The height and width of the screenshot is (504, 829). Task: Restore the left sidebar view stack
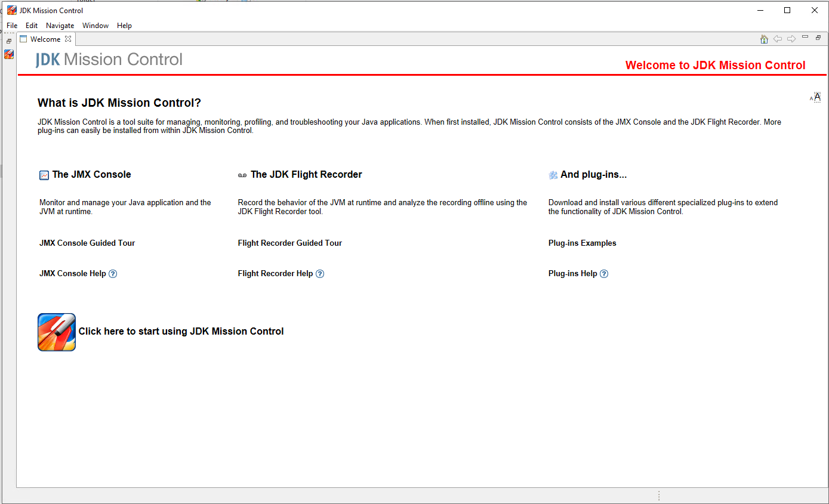[9, 41]
